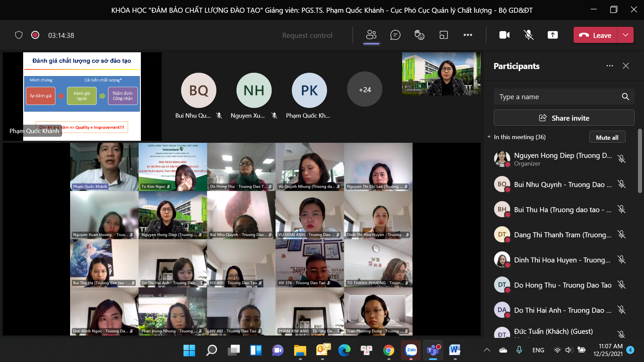The image size is (644, 362).
Task: Expand the Leave button dropdown arrow
Action: [626, 35]
